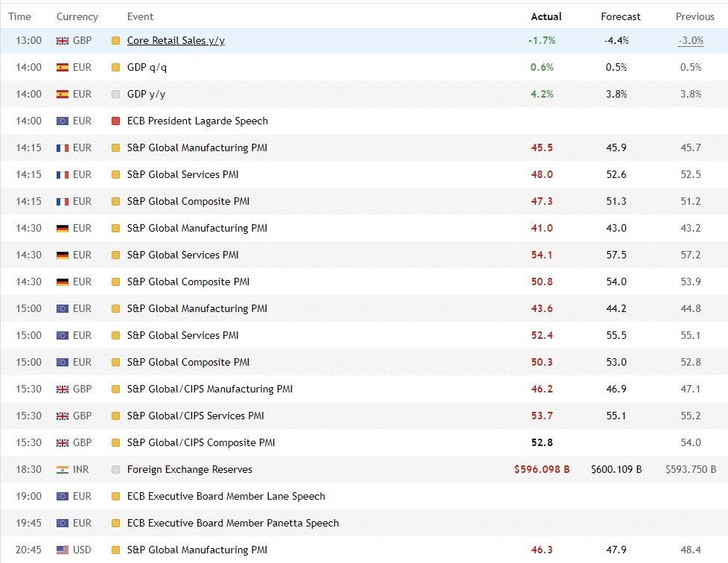Viewport: 728px width, 563px height.
Task: Click the actual value 4.2%
Action: coord(542,95)
